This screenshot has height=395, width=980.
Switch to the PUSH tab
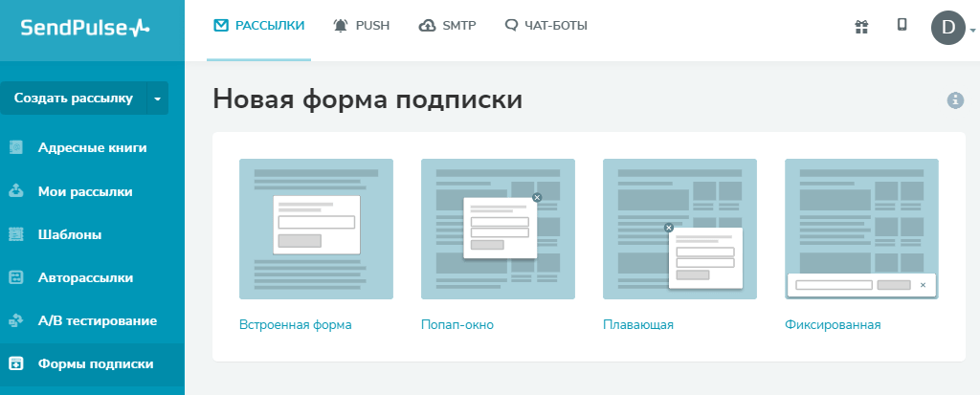361,26
